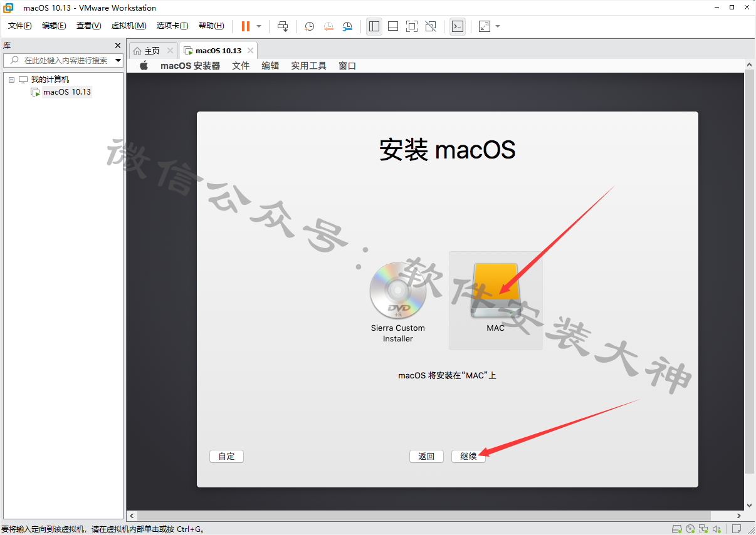Viewport: 756px width, 535px height.
Task: Click the horizontal scrollbar right arrow
Action: click(x=740, y=516)
